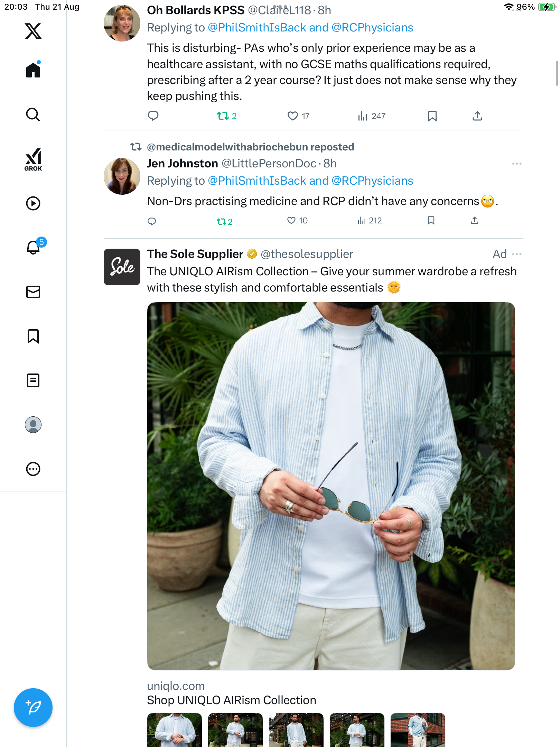This screenshot has height=747, width=560.
Task: Open the @thesolesupplier profile link
Action: click(307, 254)
